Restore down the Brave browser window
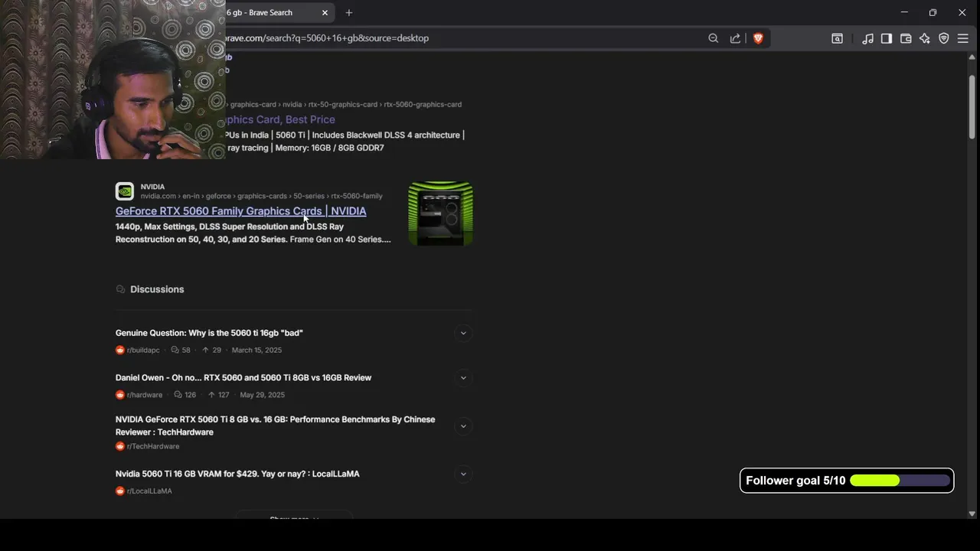This screenshot has height=551, width=980. (933, 13)
